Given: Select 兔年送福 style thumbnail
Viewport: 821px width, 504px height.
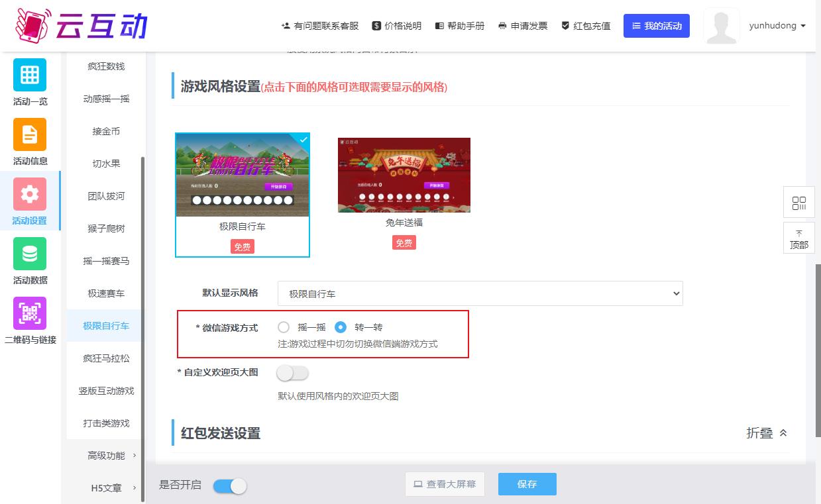Looking at the screenshot, I should coord(404,175).
